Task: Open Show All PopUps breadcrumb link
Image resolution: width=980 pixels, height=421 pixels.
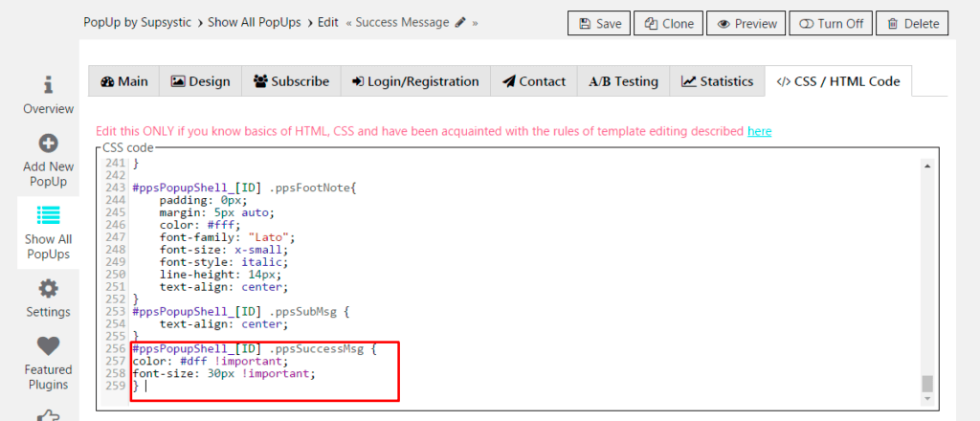Action: point(254,23)
